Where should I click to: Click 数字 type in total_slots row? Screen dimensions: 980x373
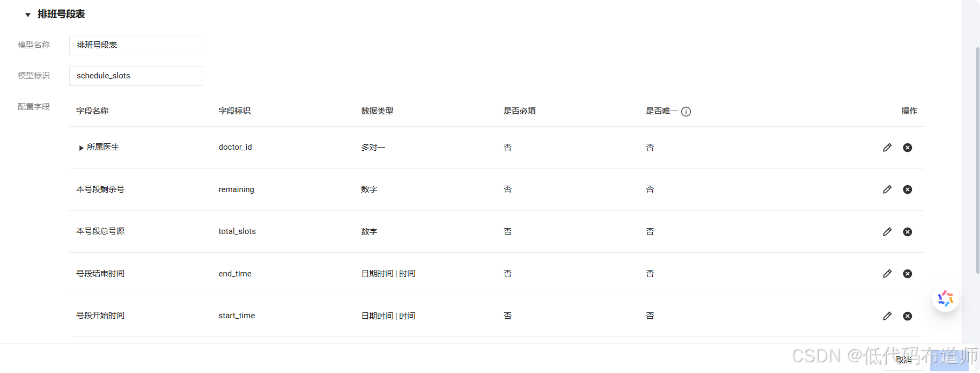pyautogui.click(x=369, y=231)
